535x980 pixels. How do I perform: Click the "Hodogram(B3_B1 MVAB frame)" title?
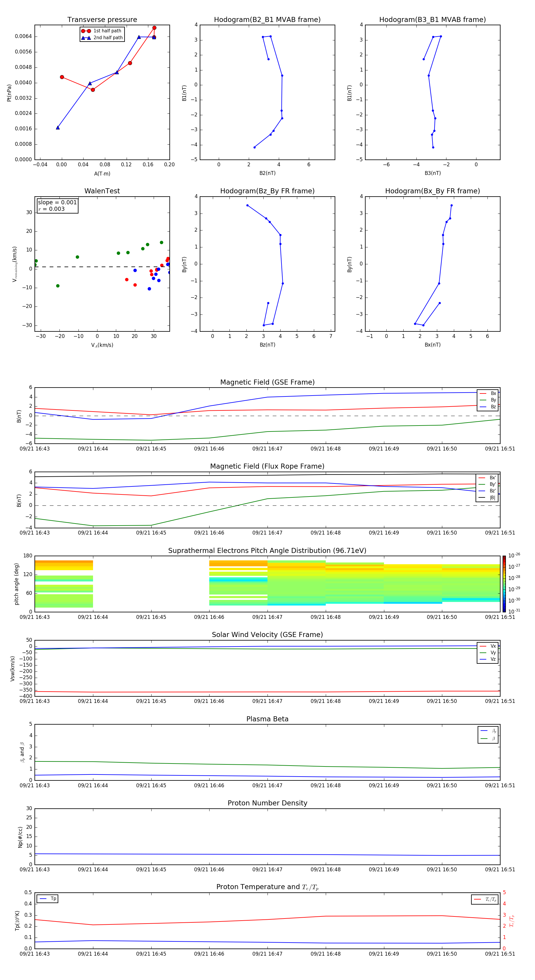(x=432, y=19)
